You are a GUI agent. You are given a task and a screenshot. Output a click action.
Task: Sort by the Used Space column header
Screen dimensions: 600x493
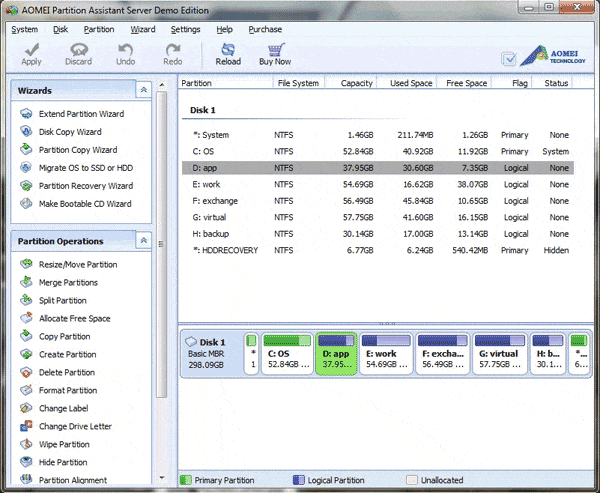pyautogui.click(x=406, y=83)
